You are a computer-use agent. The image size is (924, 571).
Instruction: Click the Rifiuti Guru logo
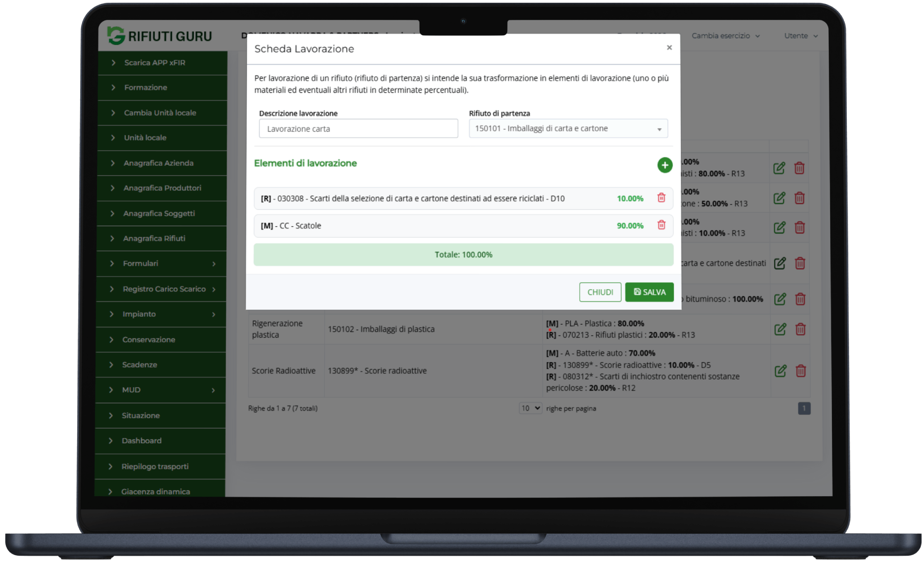tap(159, 36)
